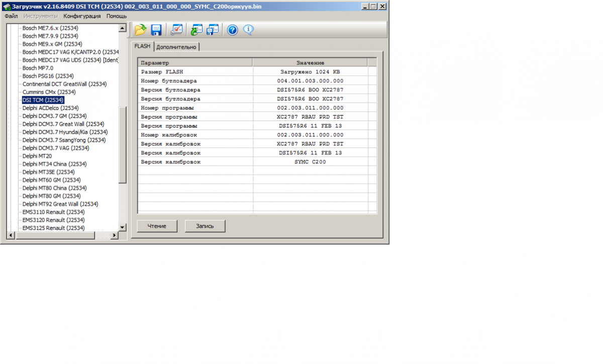This screenshot has height=364, width=603.
Task: Select Bosch ME7.6.x (J2534) in the list
Action: (50, 28)
